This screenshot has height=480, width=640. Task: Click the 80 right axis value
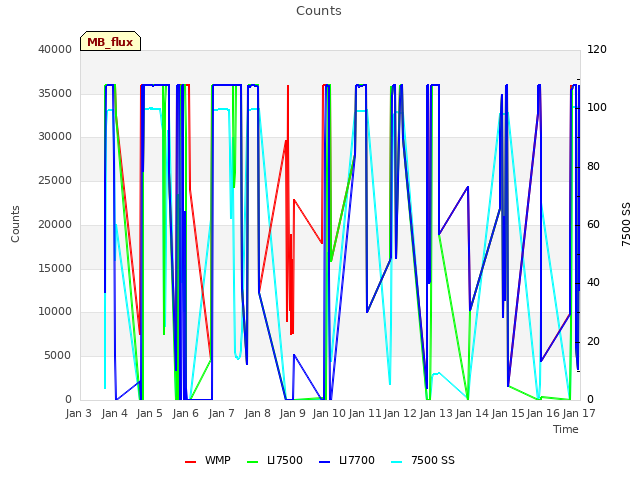pos(593,167)
